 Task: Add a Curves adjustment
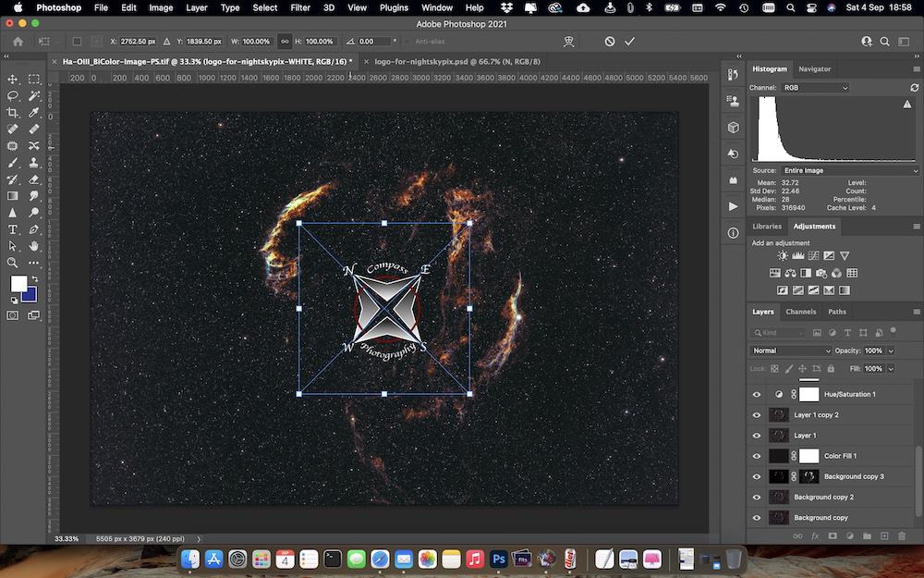814,256
